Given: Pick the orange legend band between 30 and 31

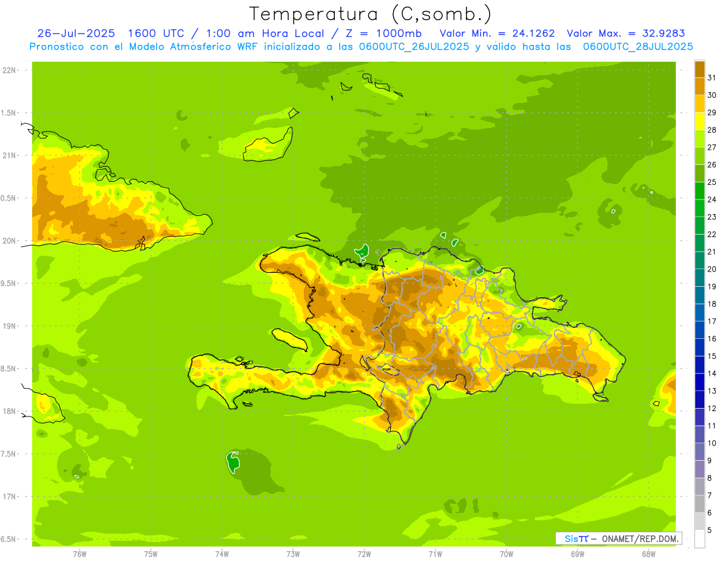Looking at the screenshot, I should (699, 86).
